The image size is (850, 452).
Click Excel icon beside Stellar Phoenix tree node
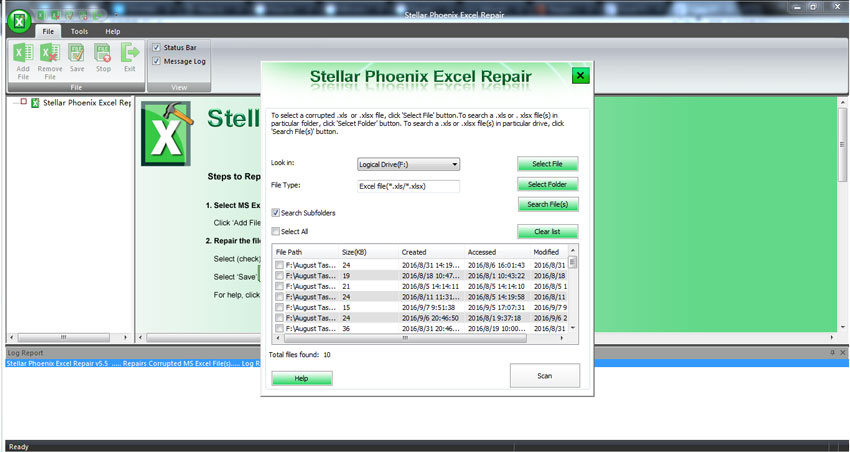(36, 102)
